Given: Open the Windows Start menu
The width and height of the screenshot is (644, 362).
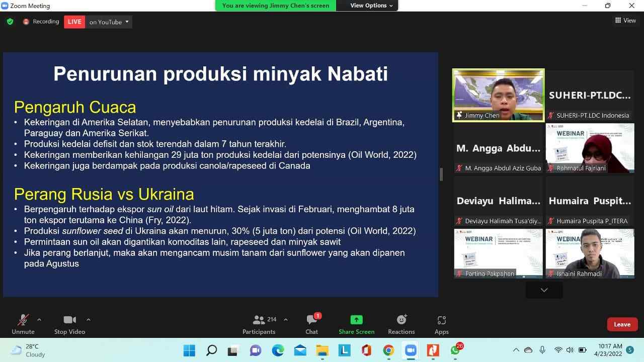Looking at the screenshot, I should coord(189,350).
